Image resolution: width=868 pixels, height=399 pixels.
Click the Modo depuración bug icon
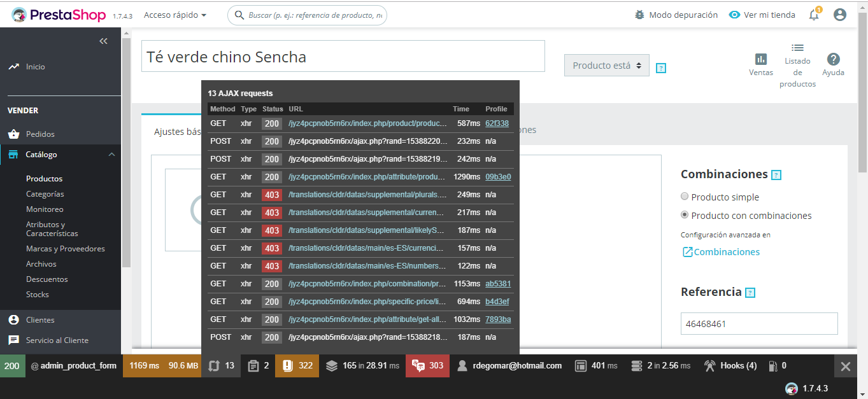click(640, 15)
